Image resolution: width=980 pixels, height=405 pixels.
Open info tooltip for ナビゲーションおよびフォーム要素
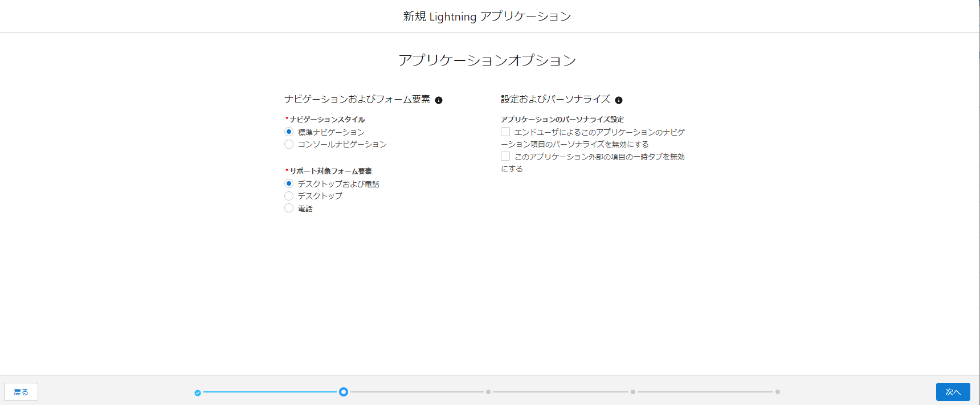(439, 100)
